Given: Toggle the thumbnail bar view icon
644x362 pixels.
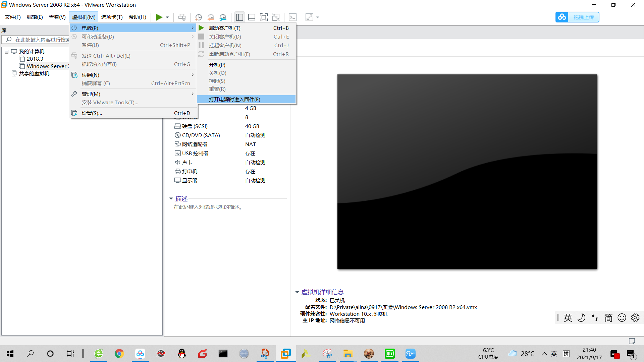Looking at the screenshot, I should point(252,17).
